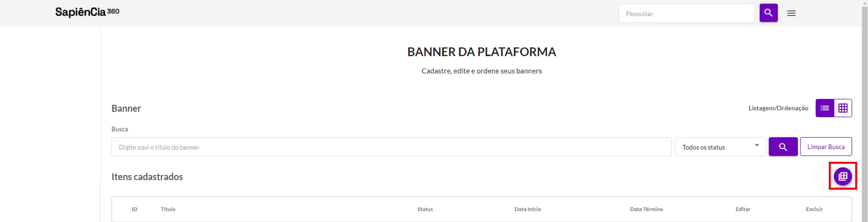Screen dimensions: 868x222
Task: Click Limpar Busca button
Action: tap(826, 147)
